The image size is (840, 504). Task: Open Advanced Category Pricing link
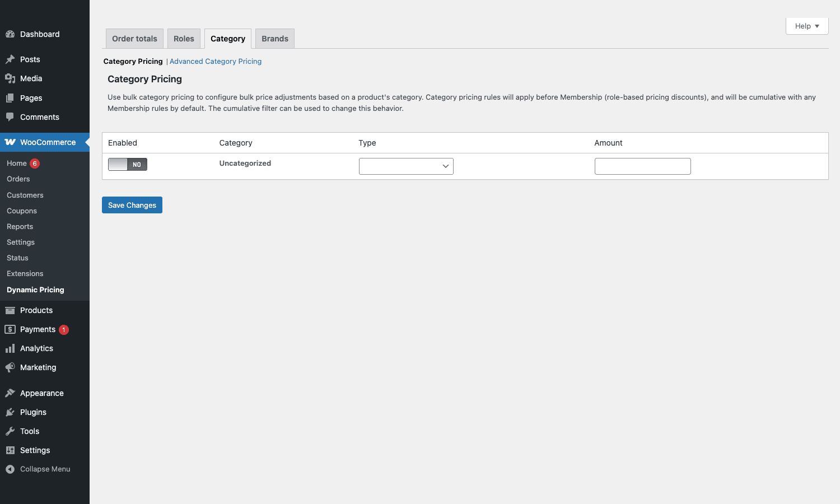point(216,62)
